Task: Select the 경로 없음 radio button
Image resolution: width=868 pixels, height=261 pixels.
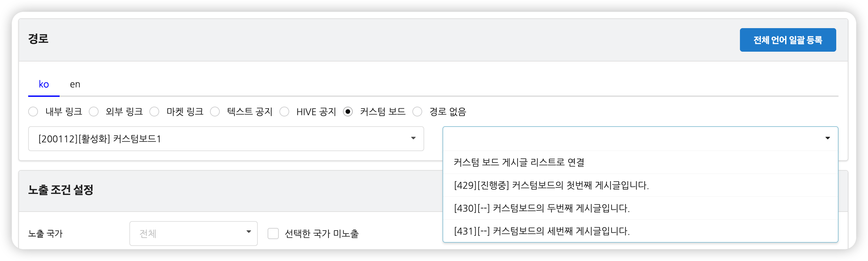Action: click(x=417, y=112)
